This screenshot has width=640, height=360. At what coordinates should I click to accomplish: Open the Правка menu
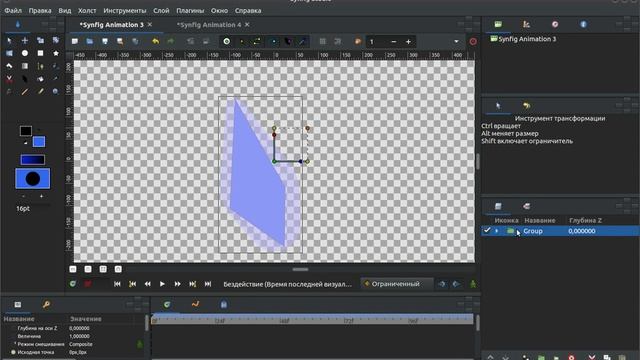pos(40,11)
